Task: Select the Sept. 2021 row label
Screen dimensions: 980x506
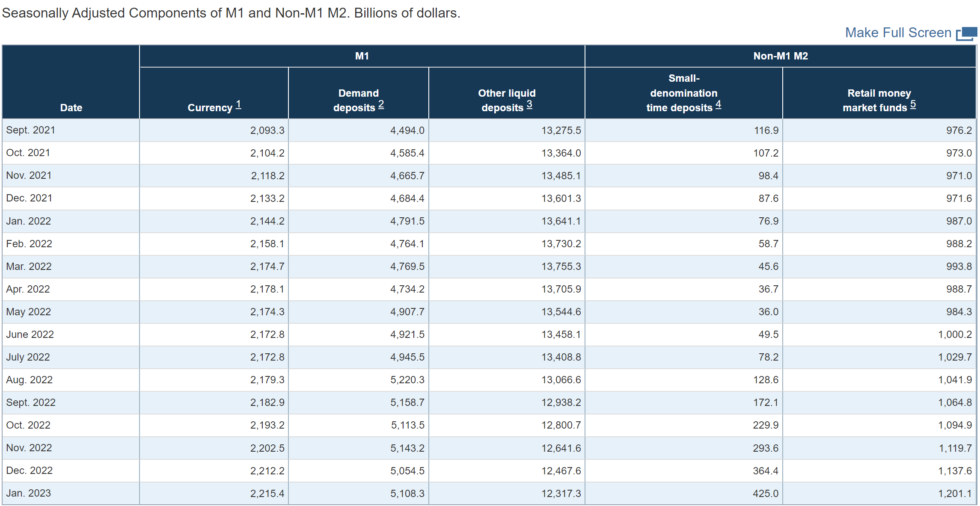Action: [31, 130]
